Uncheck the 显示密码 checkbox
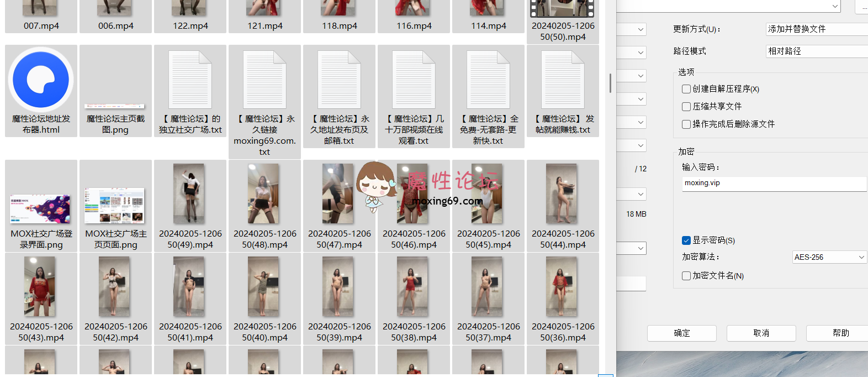This screenshot has width=868, height=377. (x=686, y=240)
